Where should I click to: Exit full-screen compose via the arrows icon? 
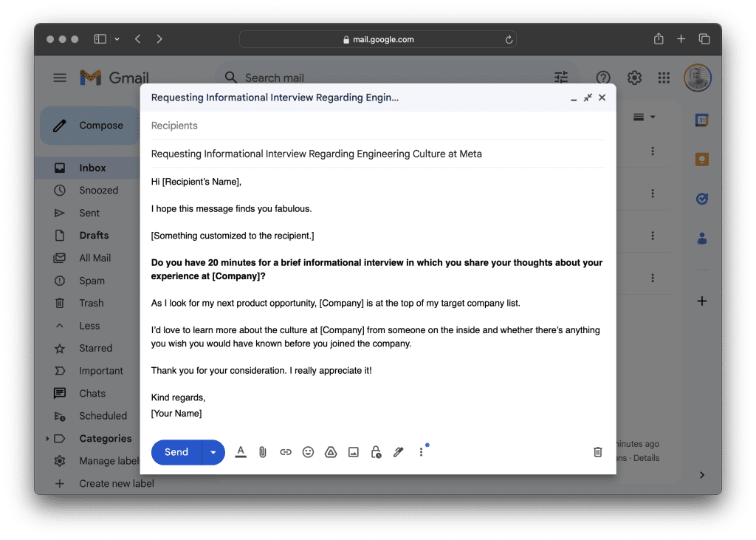[x=588, y=98]
